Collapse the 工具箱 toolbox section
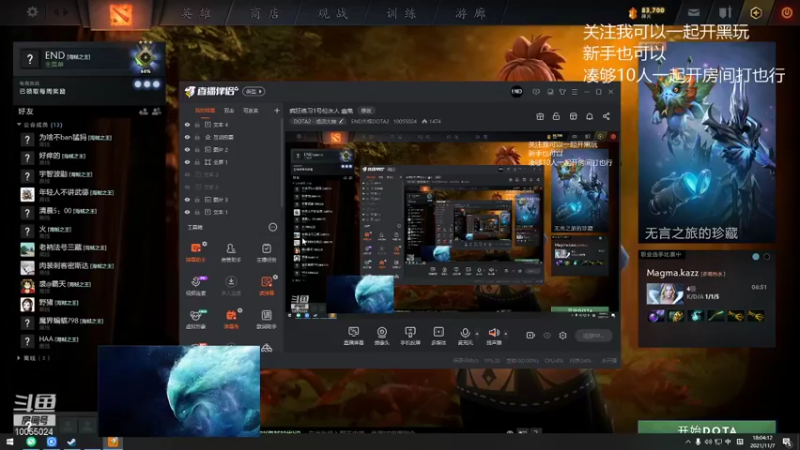 point(273,227)
